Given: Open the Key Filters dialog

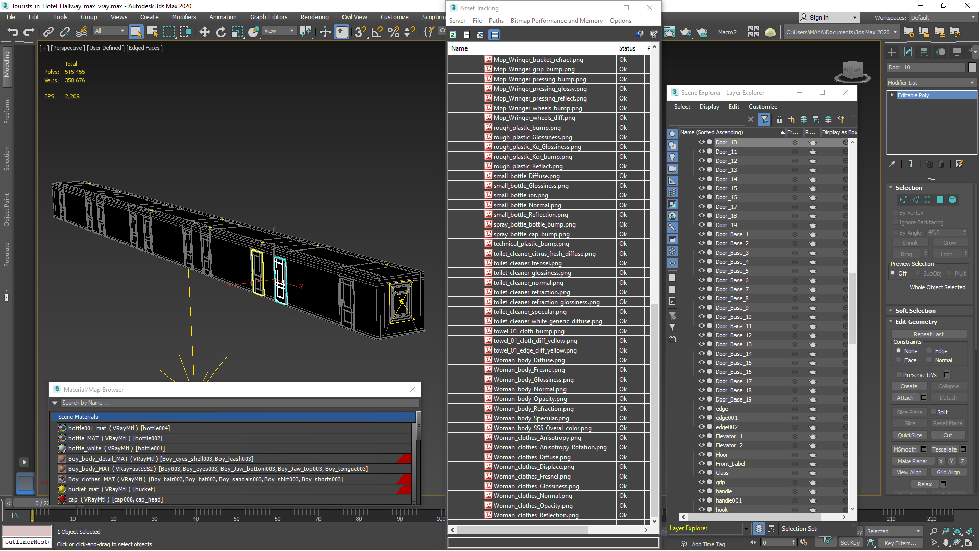Looking at the screenshot, I should (x=900, y=543).
